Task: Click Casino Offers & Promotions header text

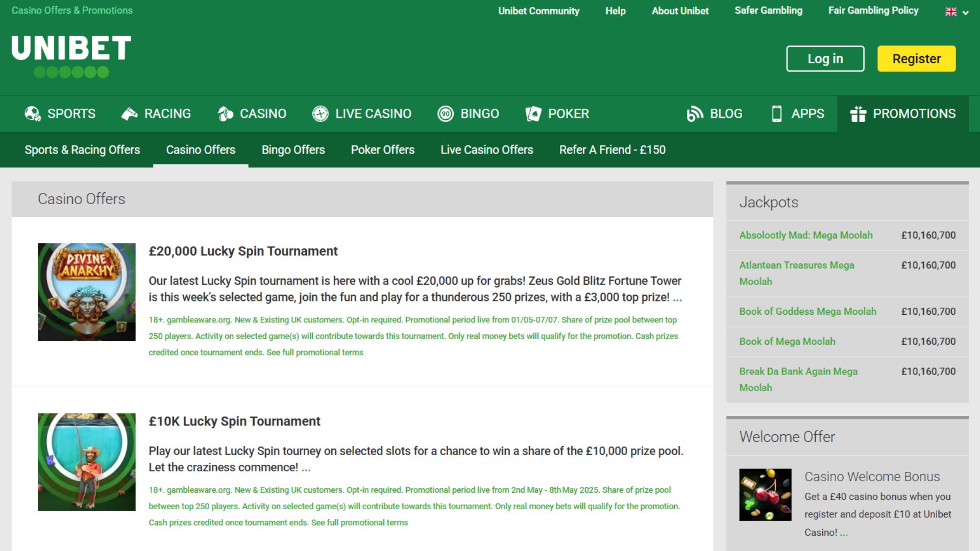Action: pyautogui.click(x=72, y=10)
